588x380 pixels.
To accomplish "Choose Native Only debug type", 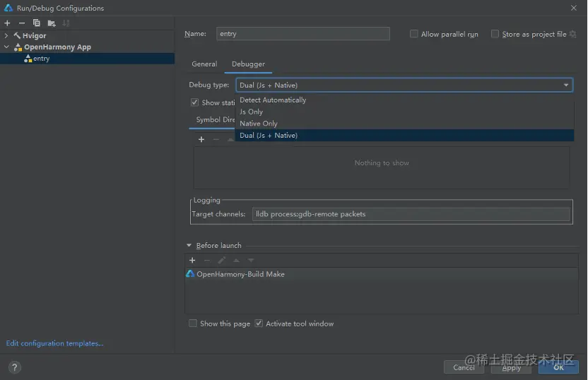I will 404,124.
